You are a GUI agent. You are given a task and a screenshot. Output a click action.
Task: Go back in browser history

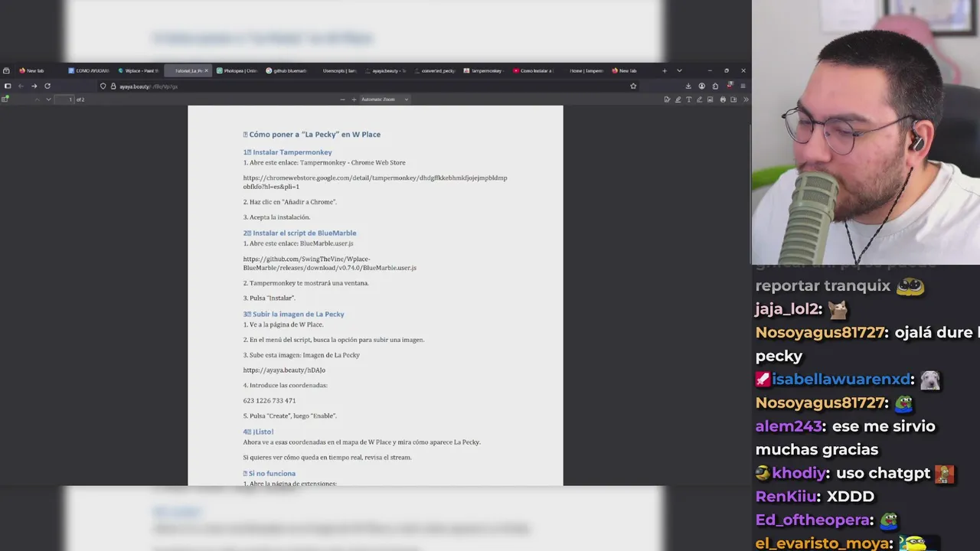click(21, 86)
